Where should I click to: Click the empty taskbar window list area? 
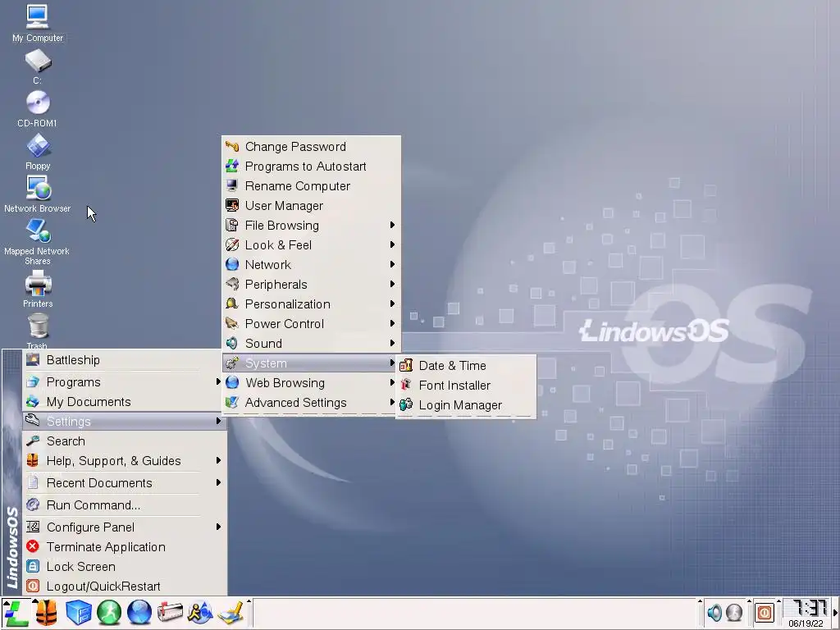point(473,613)
